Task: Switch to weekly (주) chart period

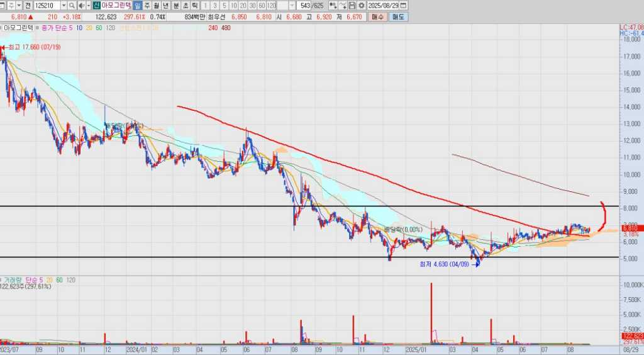Action: (x=147, y=6)
